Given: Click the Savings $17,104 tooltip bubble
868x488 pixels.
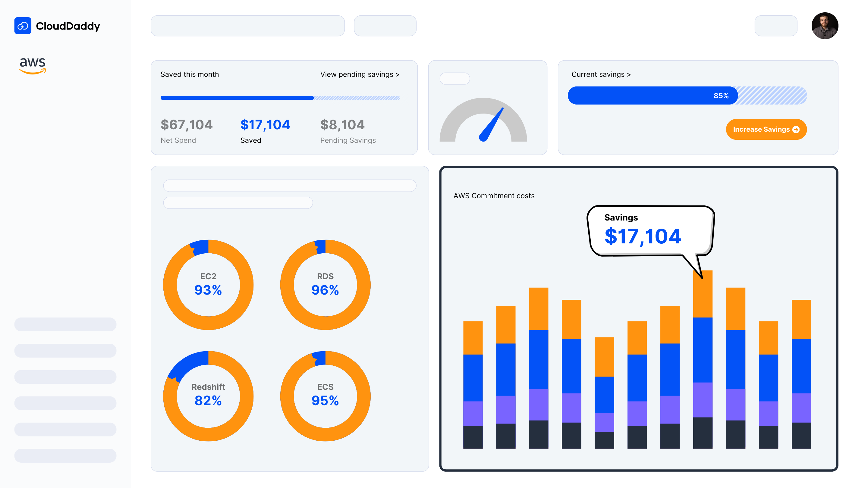Looking at the screenshot, I should coord(650,231).
